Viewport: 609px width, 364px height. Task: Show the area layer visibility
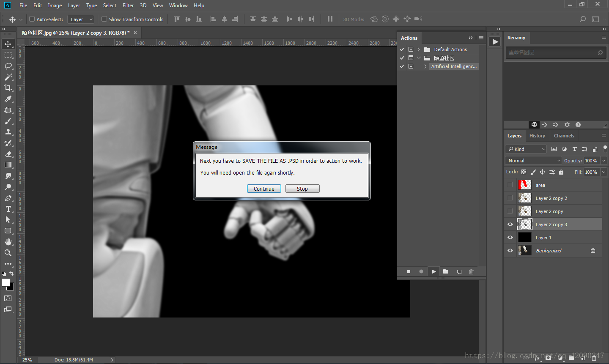510,185
